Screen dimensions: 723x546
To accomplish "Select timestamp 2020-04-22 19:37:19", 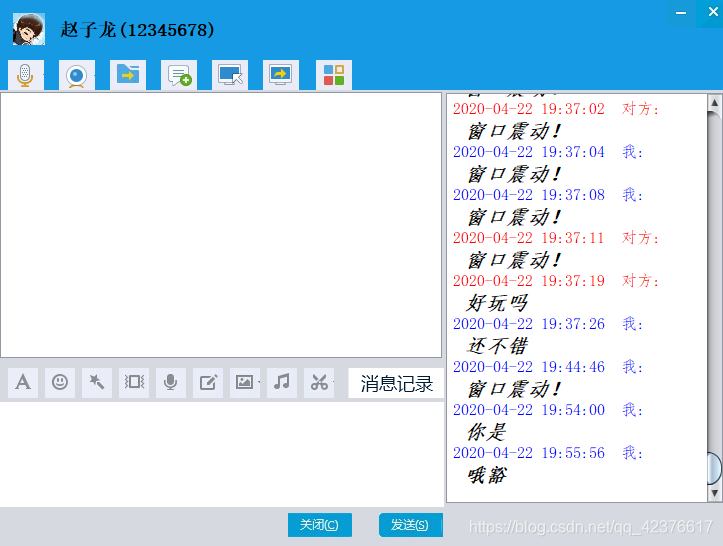I will tap(528, 280).
